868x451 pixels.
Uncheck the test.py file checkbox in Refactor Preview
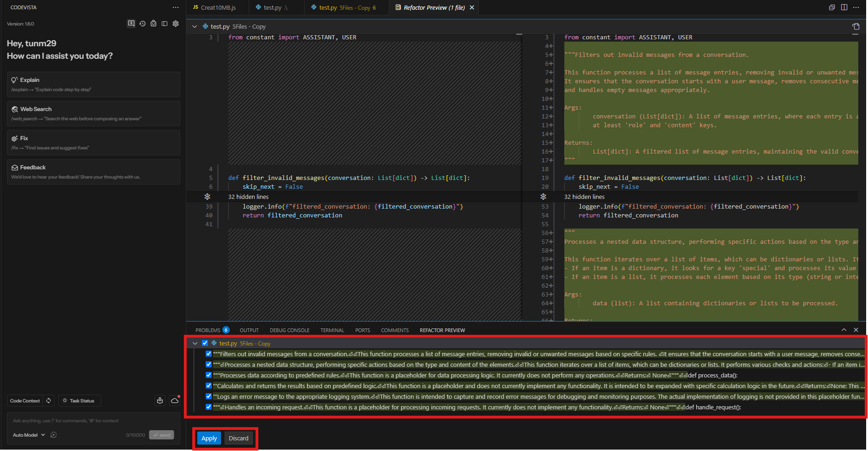205,343
